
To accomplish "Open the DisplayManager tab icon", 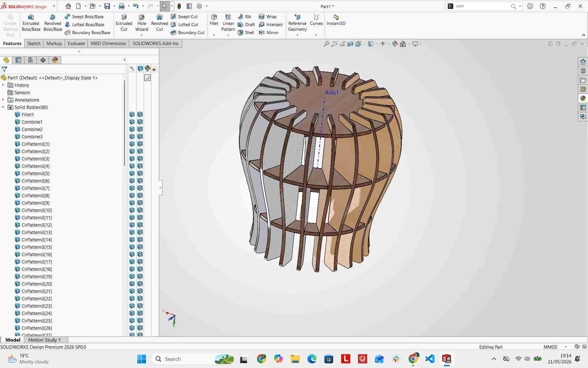I will (x=55, y=60).
